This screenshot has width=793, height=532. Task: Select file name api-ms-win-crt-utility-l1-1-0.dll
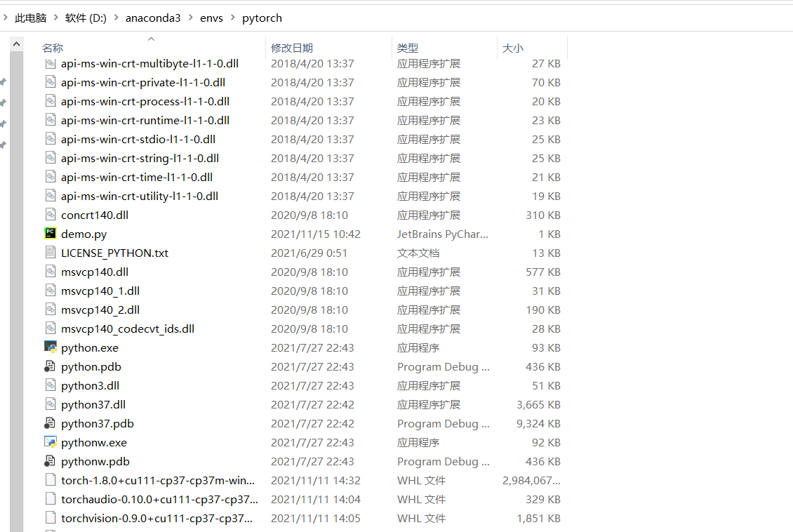[x=140, y=197]
